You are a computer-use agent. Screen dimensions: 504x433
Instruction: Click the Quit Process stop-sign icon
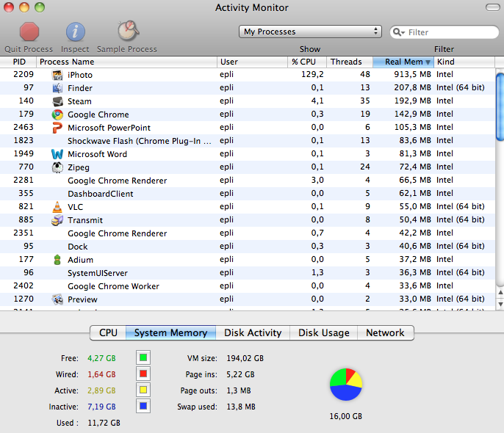pyautogui.click(x=29, y=32)
